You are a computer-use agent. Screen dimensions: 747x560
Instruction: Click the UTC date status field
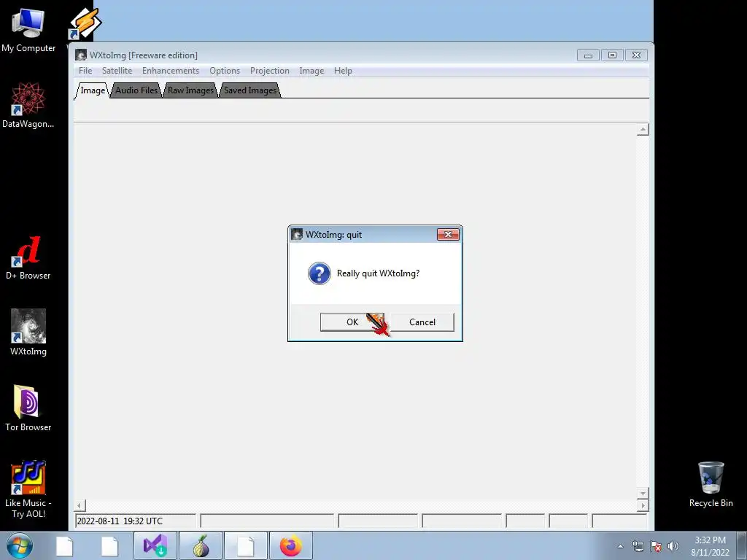135,521
